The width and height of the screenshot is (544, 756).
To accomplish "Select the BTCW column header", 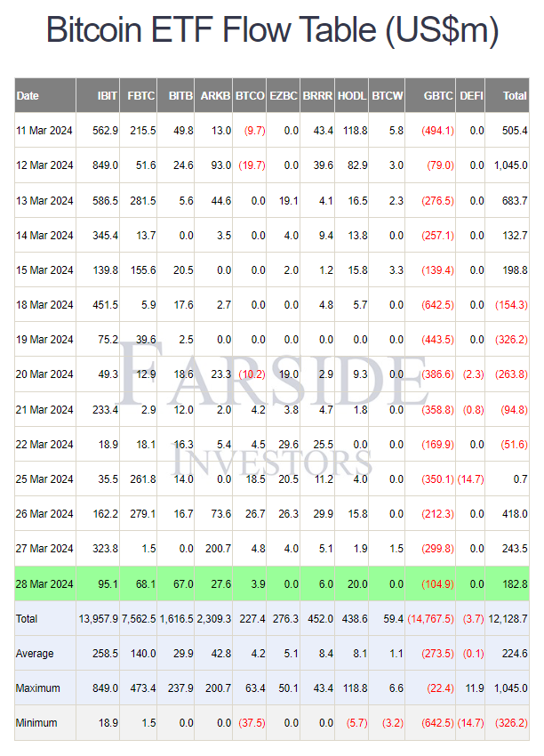I will click(387, 95).
